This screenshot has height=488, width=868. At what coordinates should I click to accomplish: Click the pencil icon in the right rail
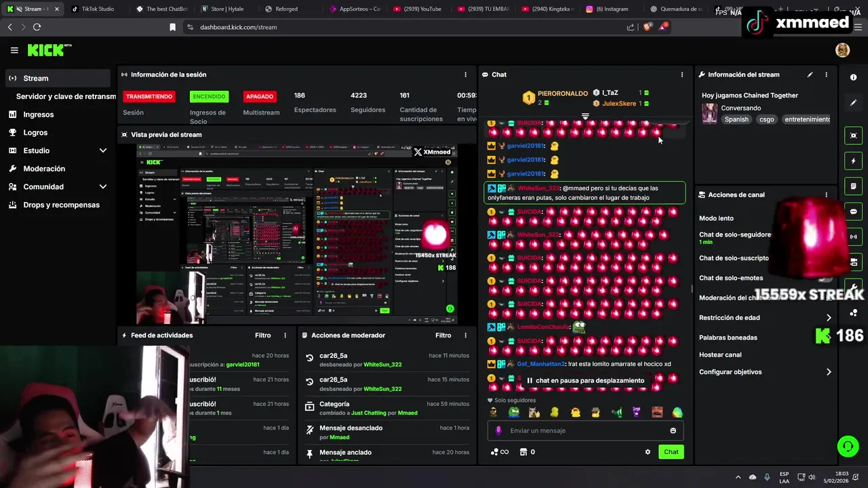point(854,103)
